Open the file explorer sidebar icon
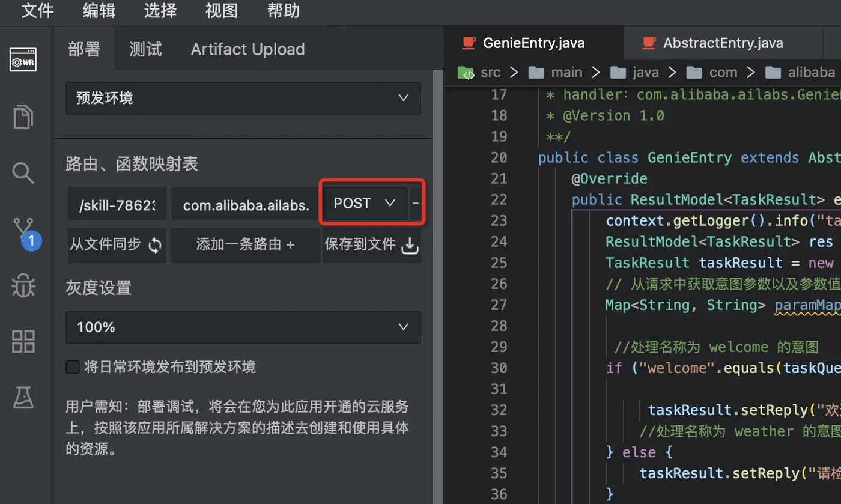Viewport: 841px width, 504px height. point(23,117)
